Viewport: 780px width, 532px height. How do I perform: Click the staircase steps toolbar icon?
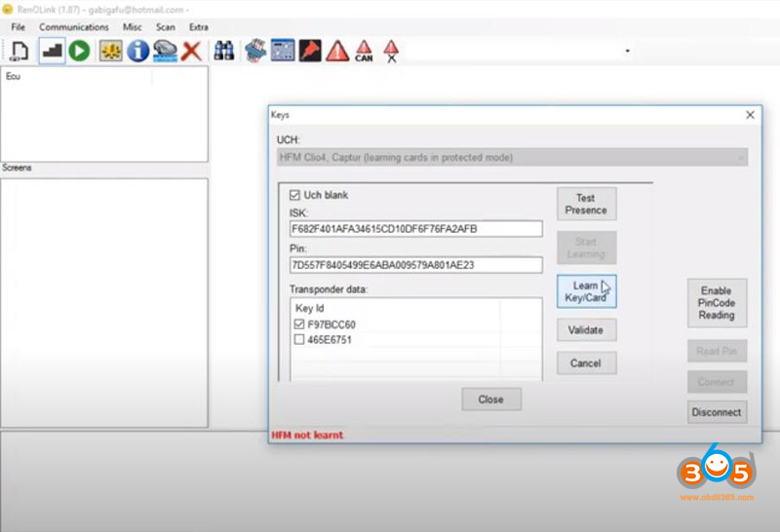pos(52,50)
